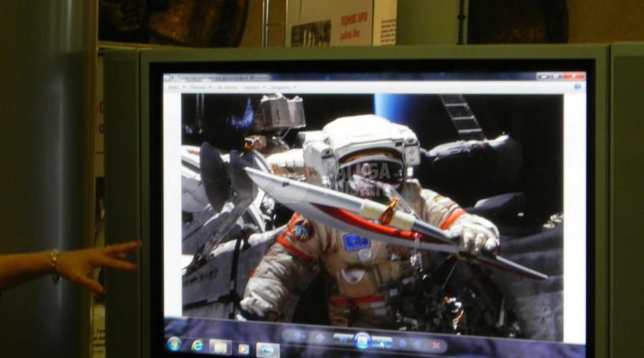This screenshot has width=644, height=358.
Task: Delete the photo with red X icon
Action: pos(436,346)
